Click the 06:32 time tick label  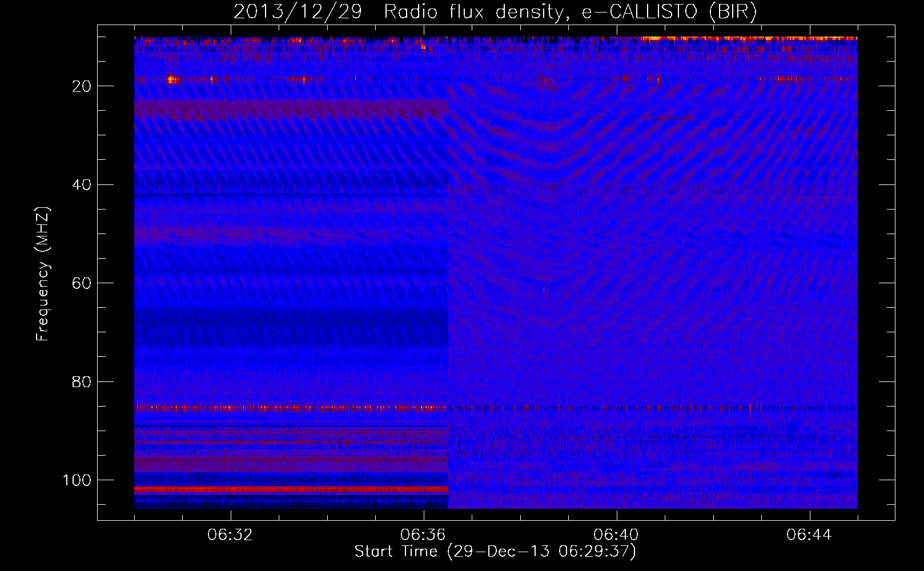pos(231,535)
